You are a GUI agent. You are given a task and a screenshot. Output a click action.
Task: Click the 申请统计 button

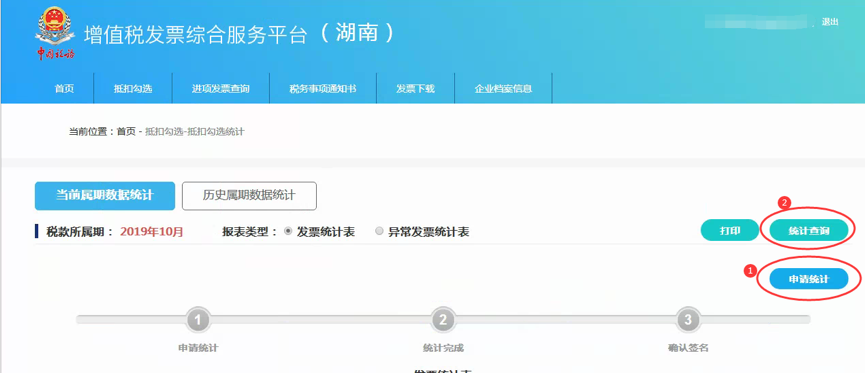tap(809, 279)
